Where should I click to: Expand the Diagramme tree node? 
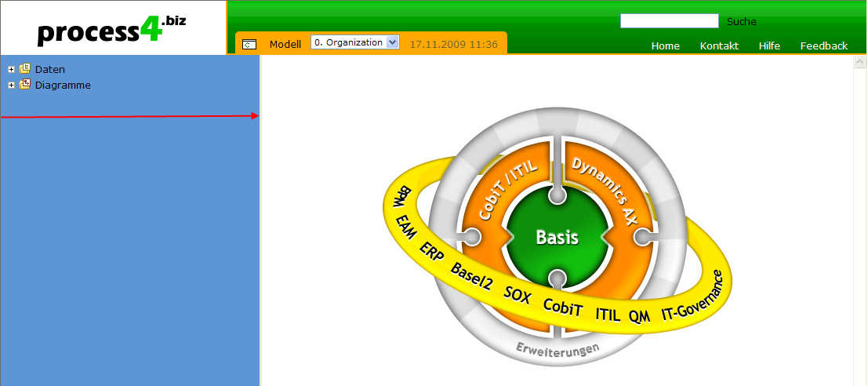[11, 86]
